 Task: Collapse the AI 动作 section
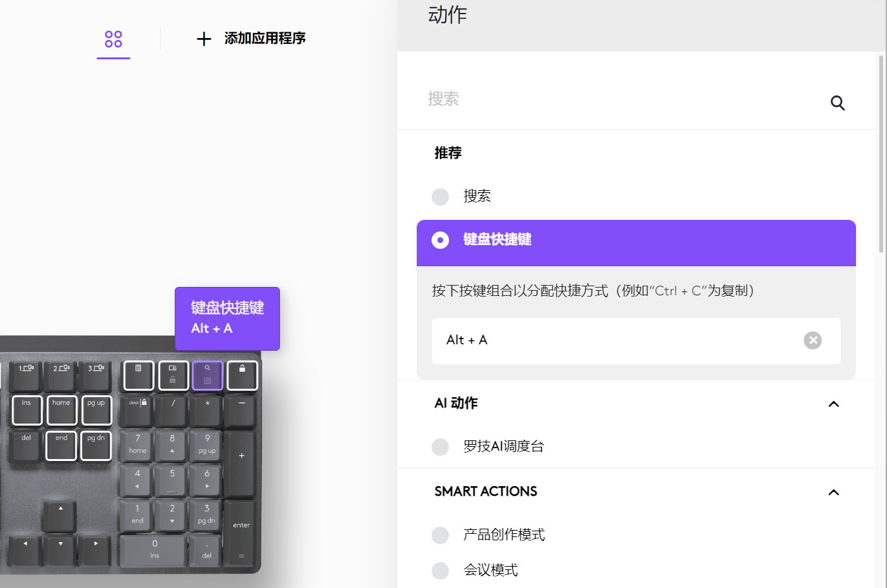[833, 404]
